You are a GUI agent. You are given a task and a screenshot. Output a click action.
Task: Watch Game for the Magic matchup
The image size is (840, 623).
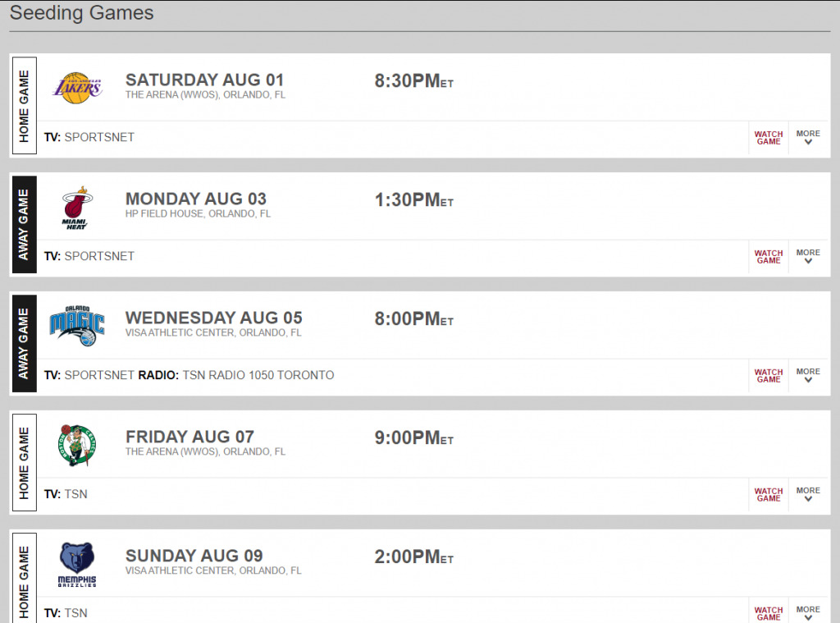click(768, 376)
